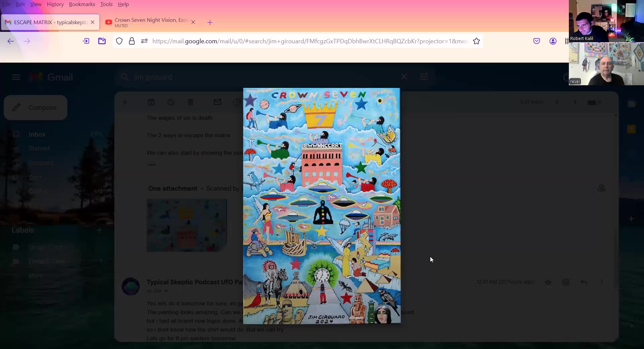Bookmark this page with the star
The height and width of the screenshot is (349, 644).
(476, 41)
